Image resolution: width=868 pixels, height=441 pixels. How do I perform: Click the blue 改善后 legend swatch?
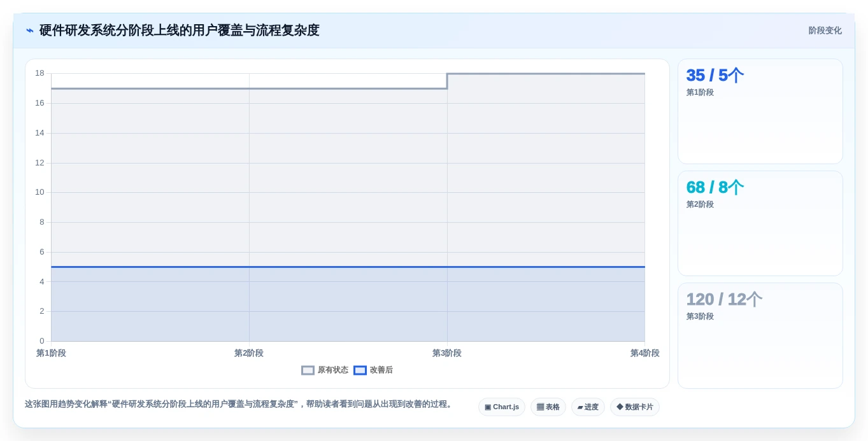pos(360,370)
